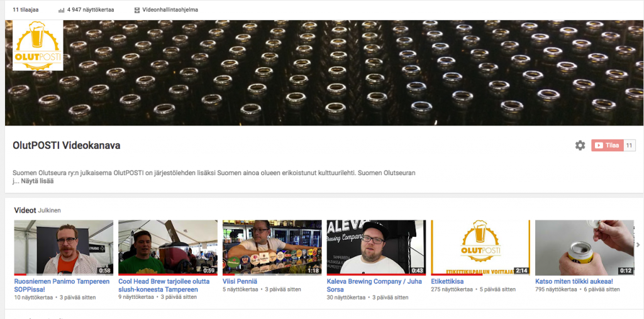Show next videos with right chevron
The image size is (644, 319).
[638, 245]
